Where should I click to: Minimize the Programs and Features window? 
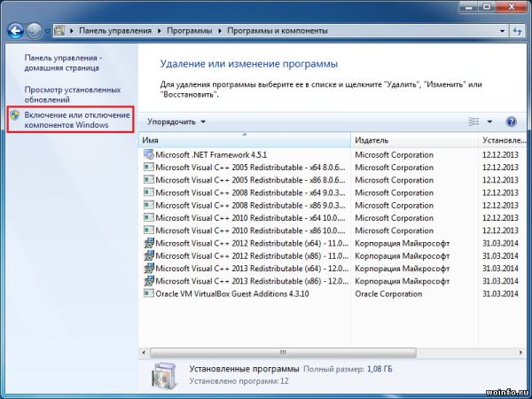click(468, 6)
